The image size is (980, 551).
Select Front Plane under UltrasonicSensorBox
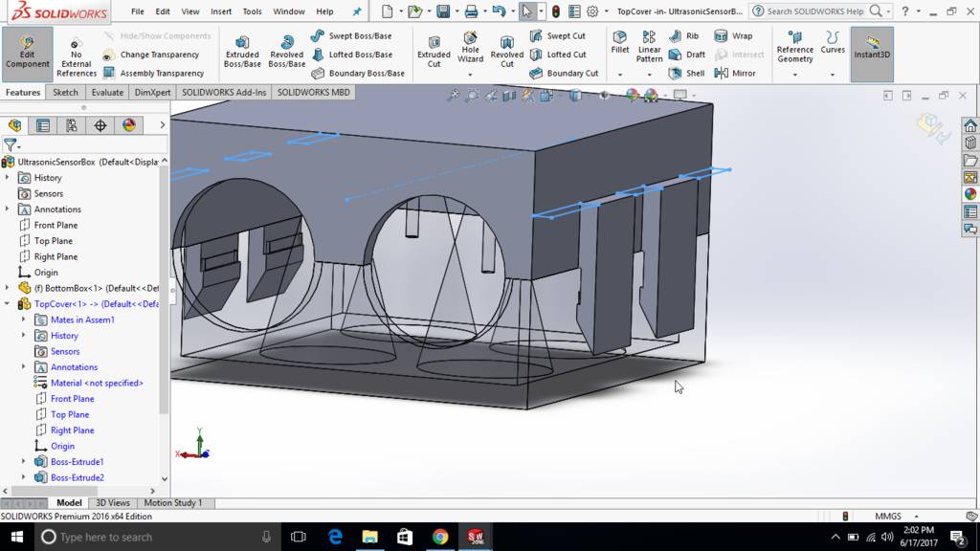(x=56, y=226)
